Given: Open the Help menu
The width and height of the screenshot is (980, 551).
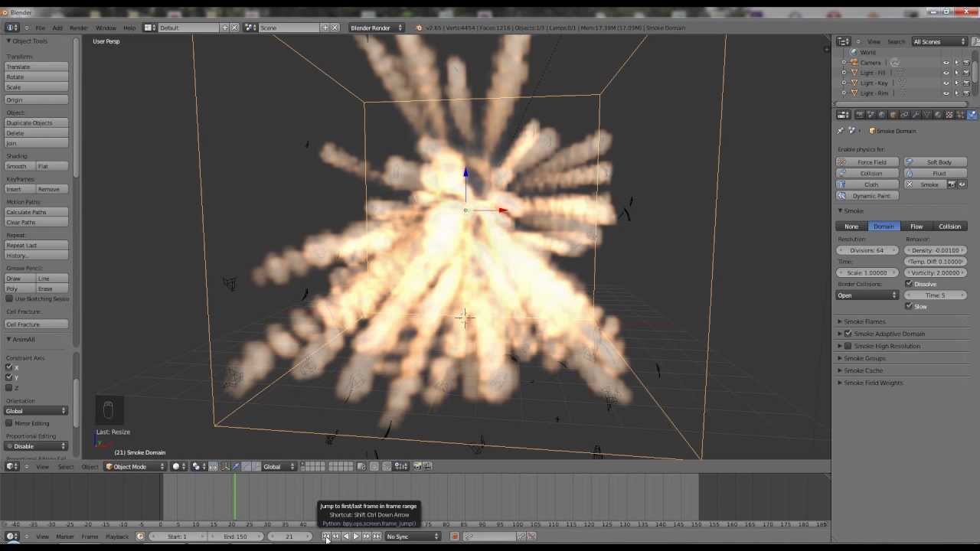Looking at the screenshot, I should point(129,28).
